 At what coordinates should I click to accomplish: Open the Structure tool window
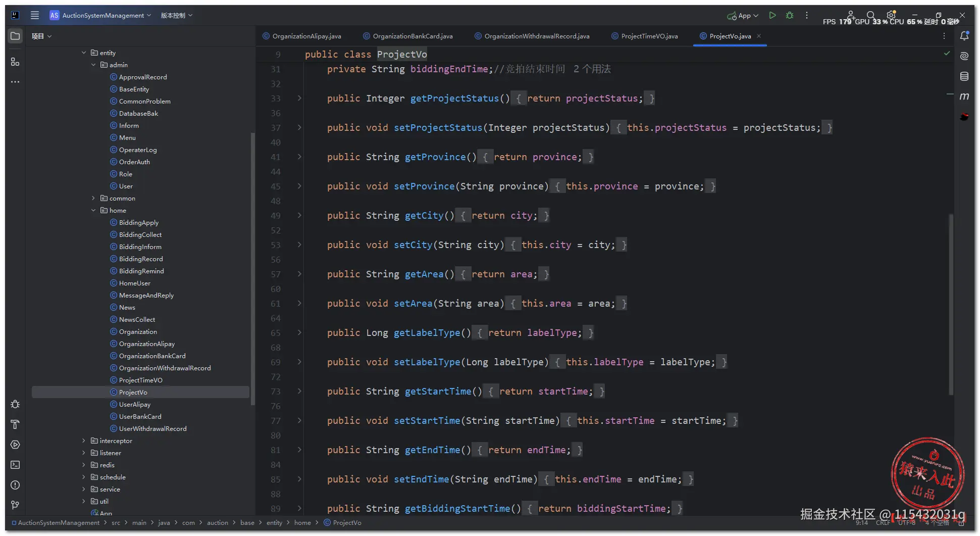[15, 62]
